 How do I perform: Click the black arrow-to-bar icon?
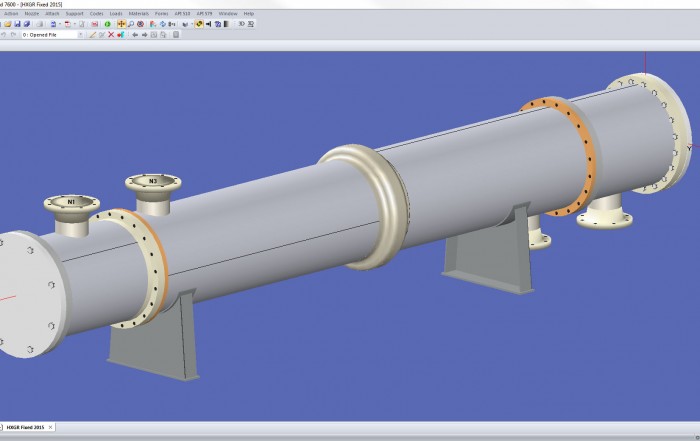208,24
